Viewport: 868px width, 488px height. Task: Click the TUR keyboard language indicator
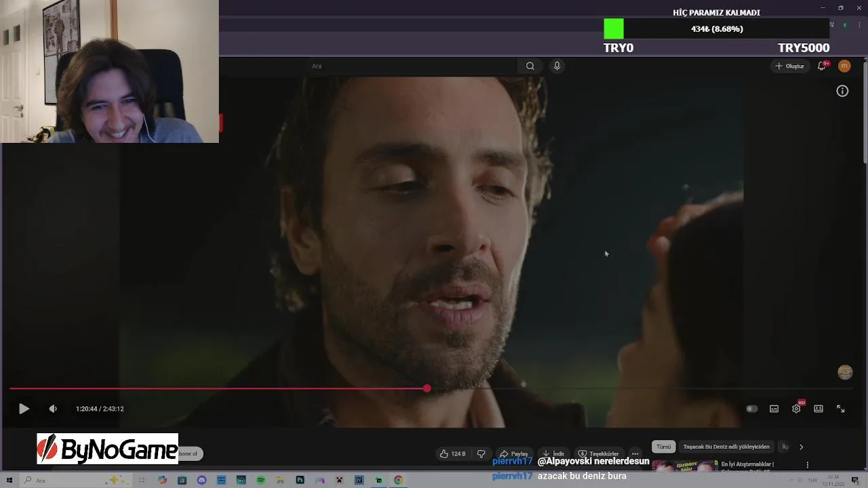click(x=812, y=481)
